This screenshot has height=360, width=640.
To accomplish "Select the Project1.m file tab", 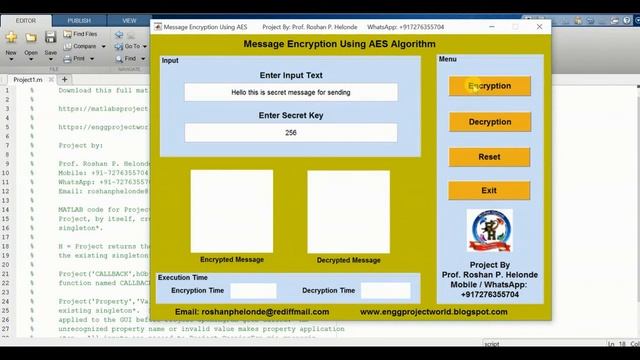I will (x=28, y=80).
